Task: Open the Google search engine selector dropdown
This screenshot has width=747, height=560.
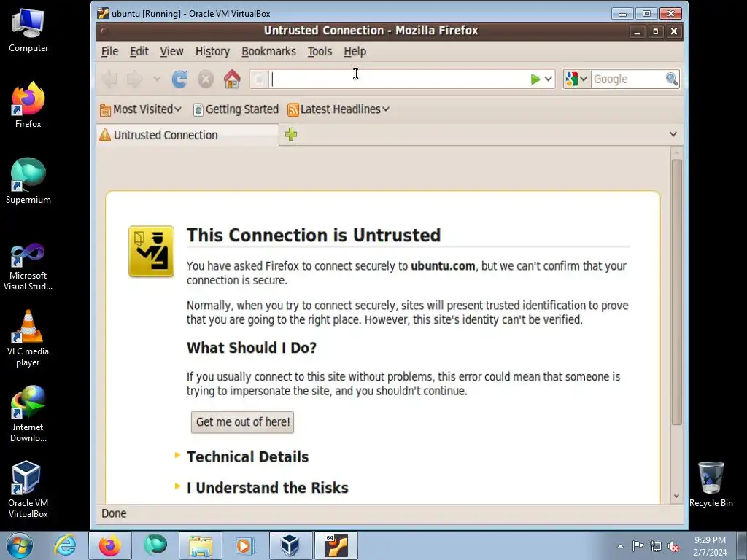Action: point(576,79)
